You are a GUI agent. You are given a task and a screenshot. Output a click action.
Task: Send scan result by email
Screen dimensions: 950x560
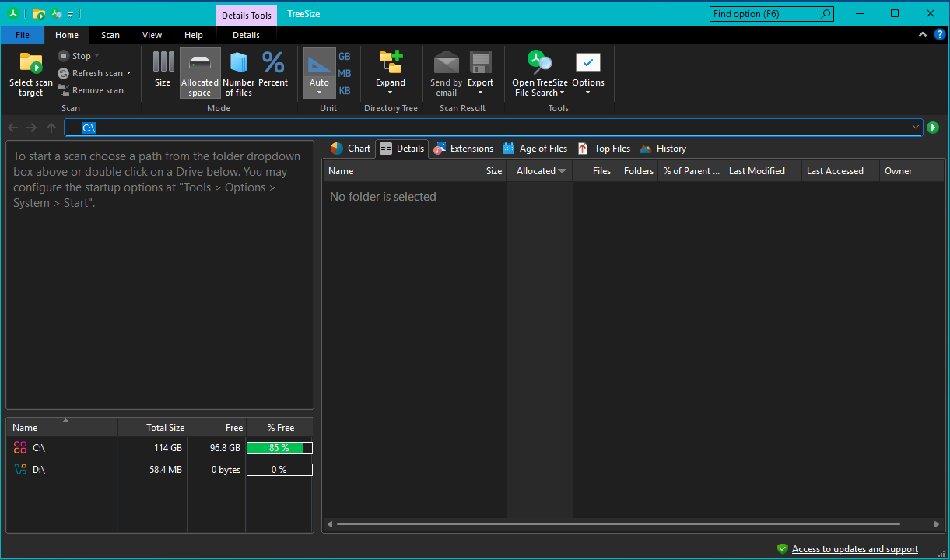tap(447, 74)
